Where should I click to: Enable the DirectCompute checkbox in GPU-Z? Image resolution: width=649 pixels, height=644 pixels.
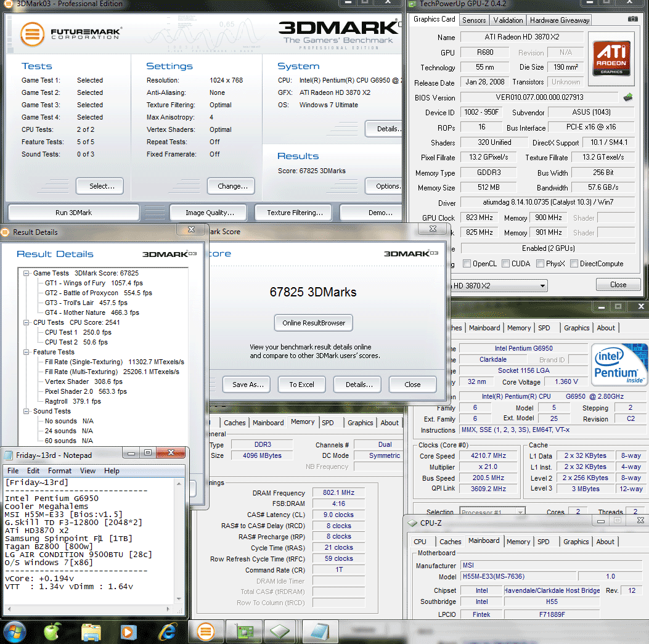[x=574, y=264]
